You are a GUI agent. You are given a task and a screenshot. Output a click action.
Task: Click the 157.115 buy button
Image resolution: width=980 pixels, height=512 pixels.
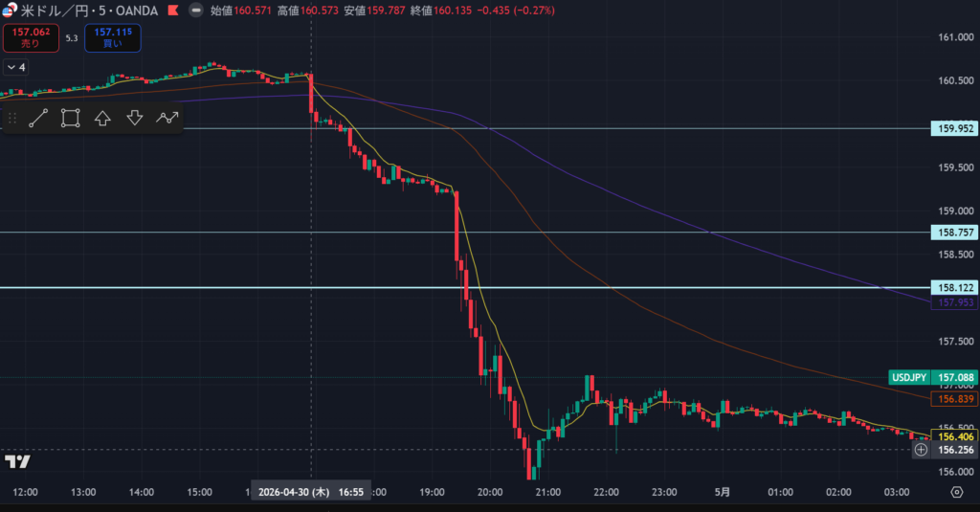113,37
